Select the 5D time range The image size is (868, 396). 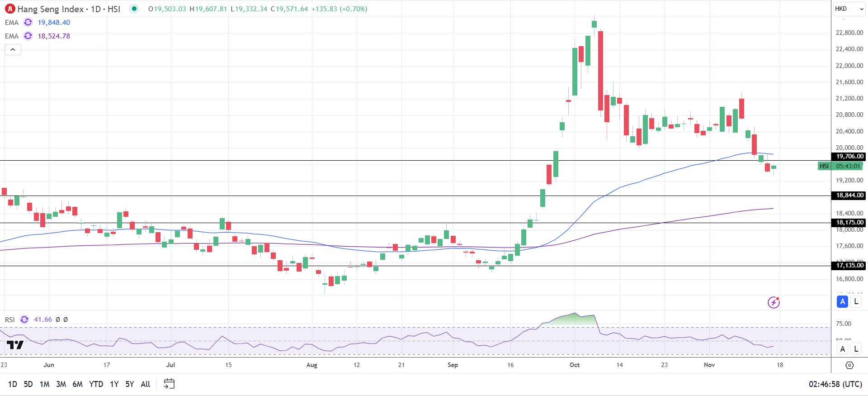click(x=28, y=384)
